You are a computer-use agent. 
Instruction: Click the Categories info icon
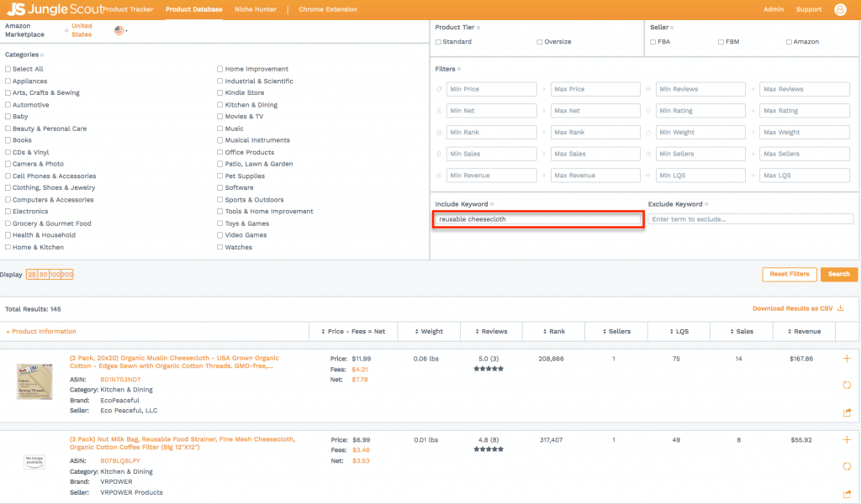42,55
